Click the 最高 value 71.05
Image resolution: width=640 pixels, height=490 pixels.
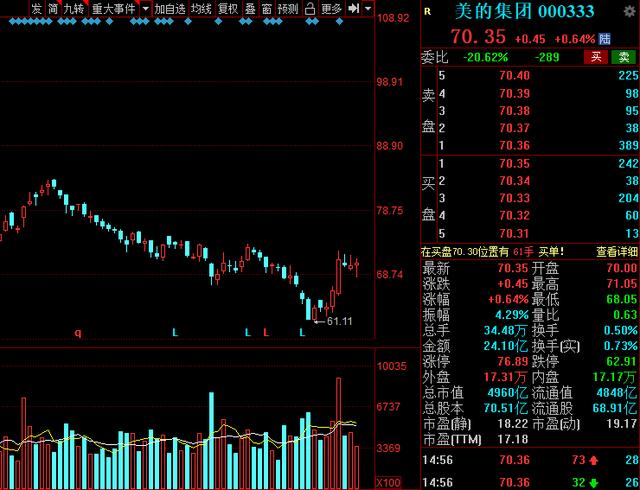[622, 284]
